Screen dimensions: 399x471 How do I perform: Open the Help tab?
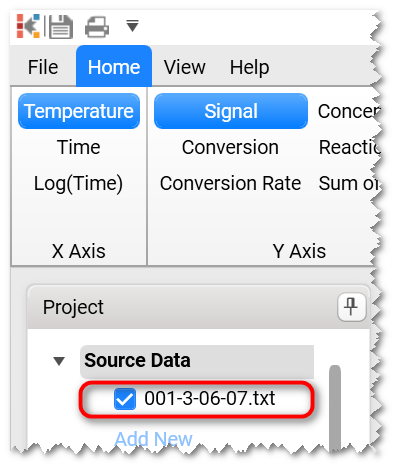[249, 67]
